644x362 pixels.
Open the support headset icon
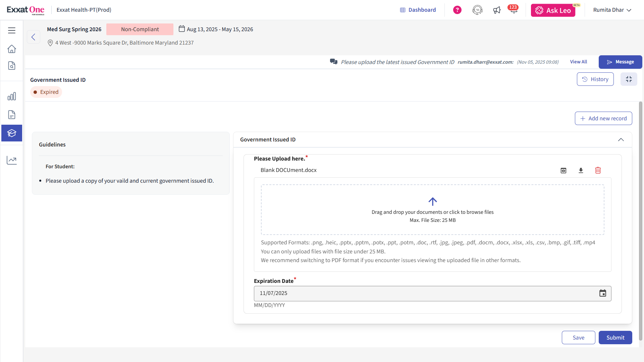(x=477, y=10)
